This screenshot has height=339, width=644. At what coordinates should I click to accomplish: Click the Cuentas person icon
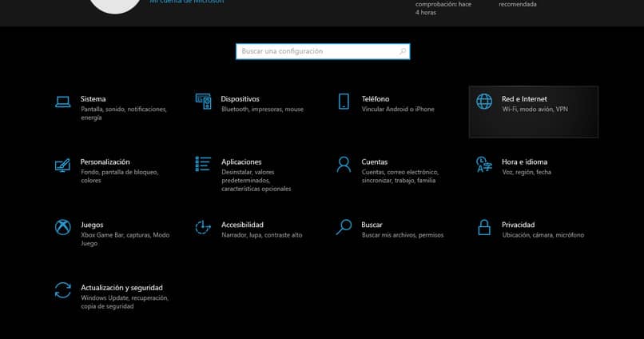pyautogui.click(x=344, y=165)
